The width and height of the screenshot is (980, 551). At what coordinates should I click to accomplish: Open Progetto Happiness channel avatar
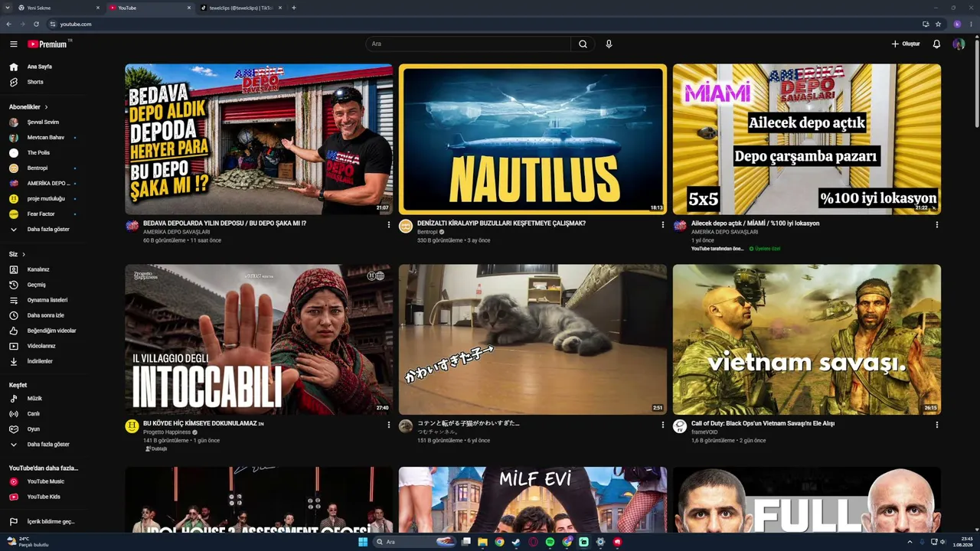pyautogui.click(x=132, y=426)
